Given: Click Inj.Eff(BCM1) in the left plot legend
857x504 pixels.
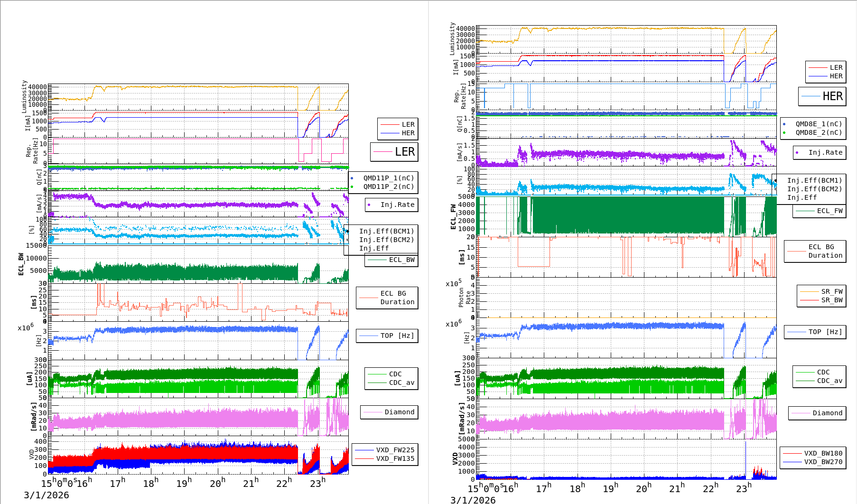Looking at the screenshot, I should (386, 231).
